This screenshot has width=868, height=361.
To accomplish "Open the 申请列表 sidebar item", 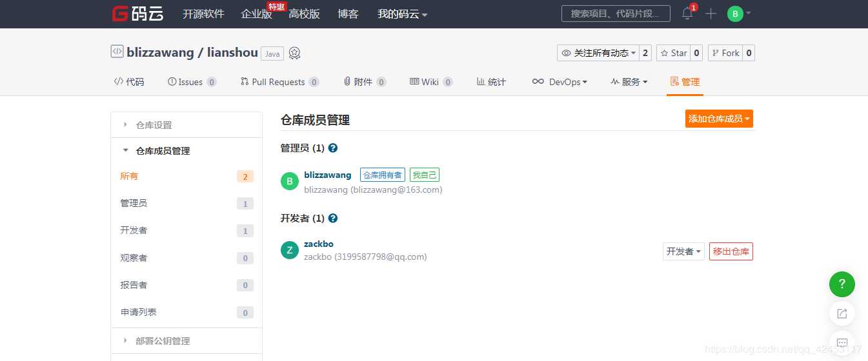I will [x=187, y=312].
